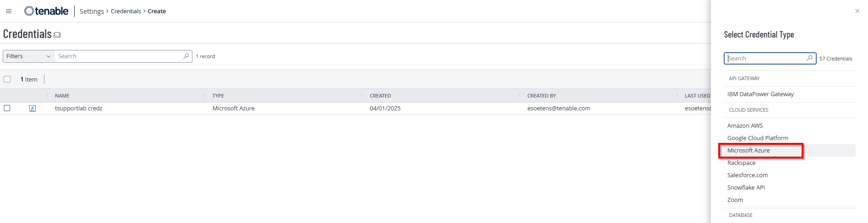
Task: Select Zoom credential type
Action: 735,200
